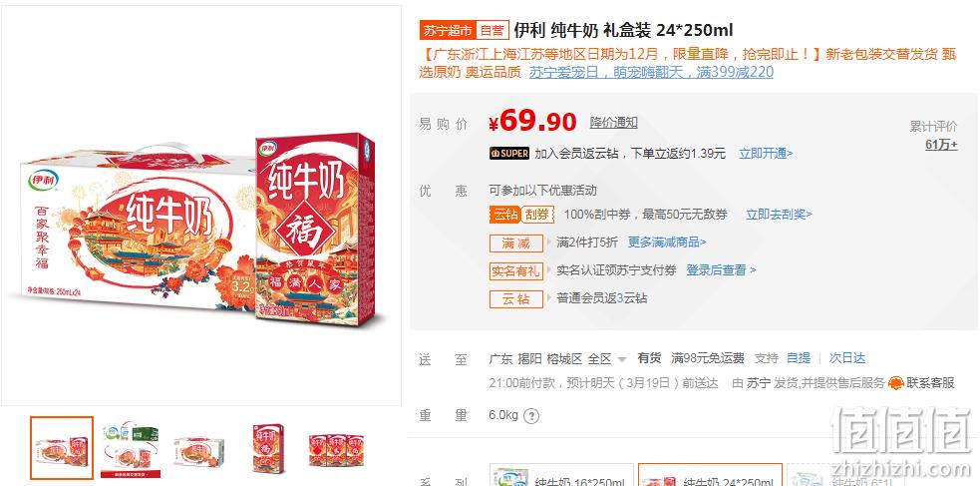This screenshot has width=980, height=486.
Task: Open the 降价通知 price alert link
Action: coord(614,123)
